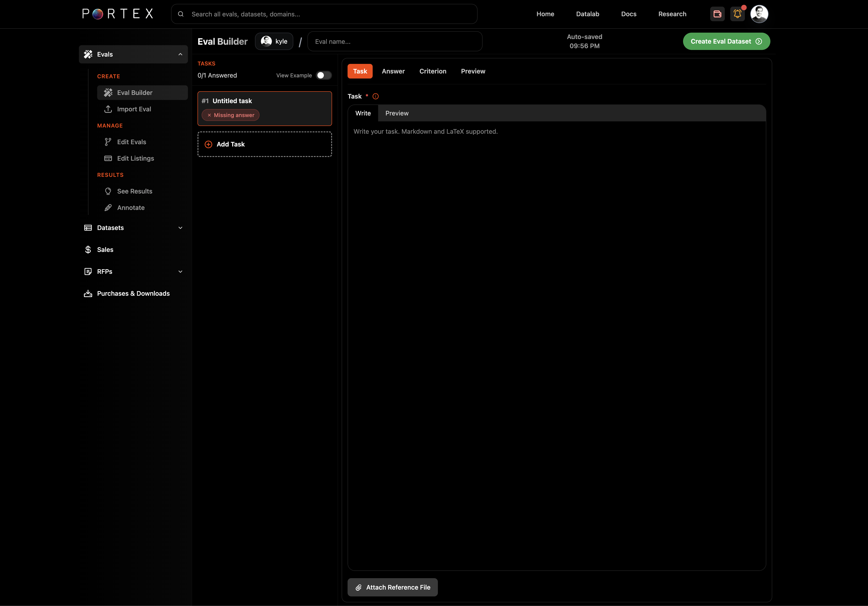Switch to the Answer tab
868x606 pixels.
[393, 71]
